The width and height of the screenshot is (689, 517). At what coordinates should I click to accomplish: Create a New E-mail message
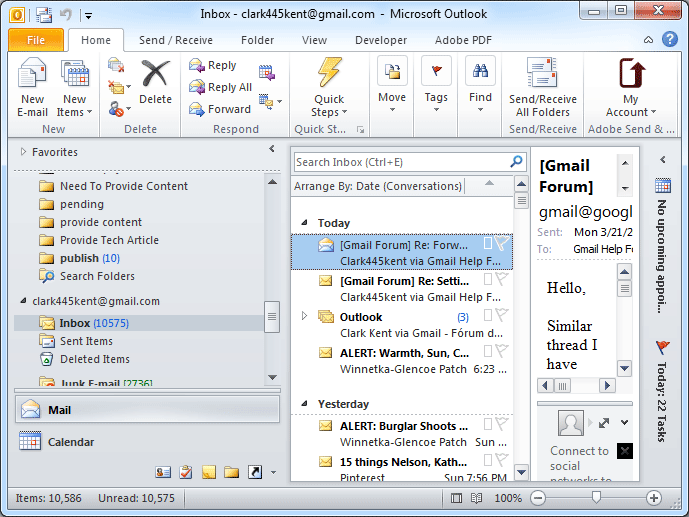(32, 88)
